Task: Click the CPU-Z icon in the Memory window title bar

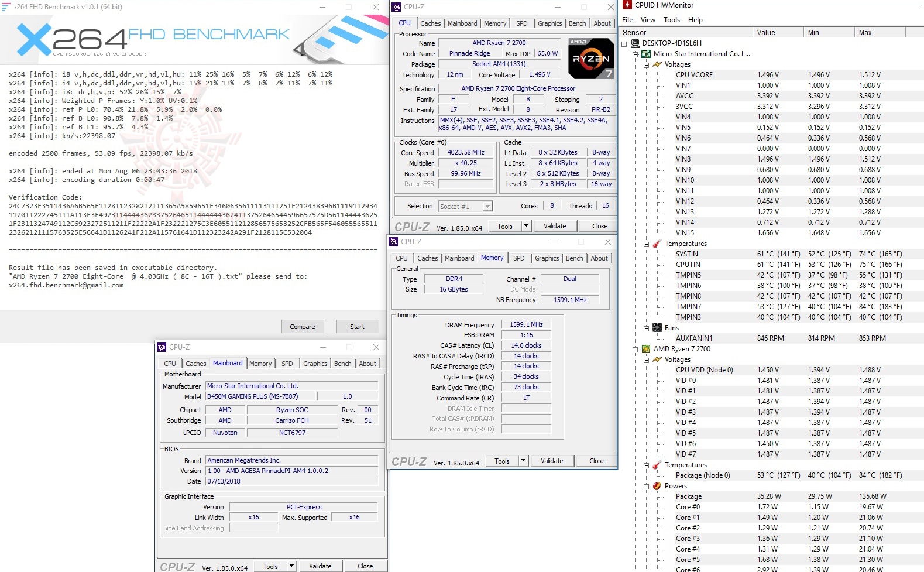Action: [x=393, y=242]
